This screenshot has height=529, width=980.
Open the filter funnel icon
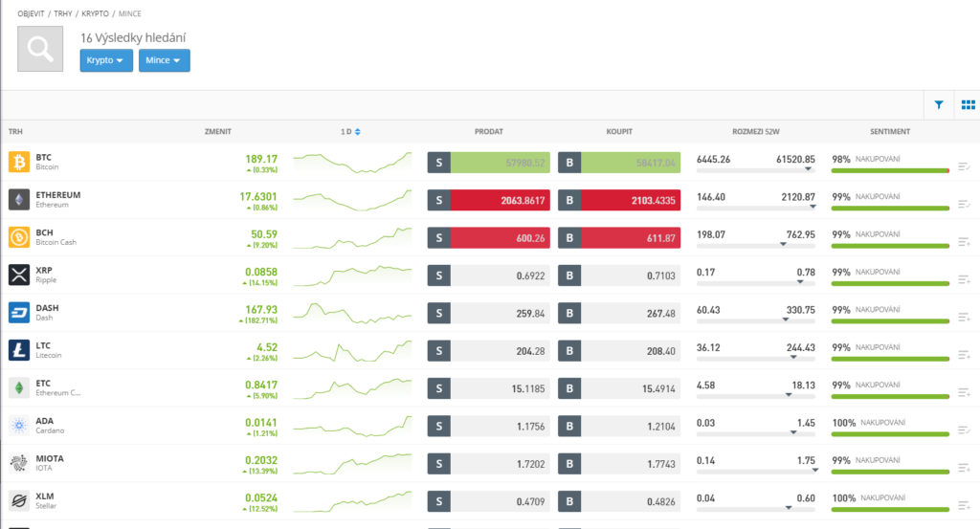point(939,105)
